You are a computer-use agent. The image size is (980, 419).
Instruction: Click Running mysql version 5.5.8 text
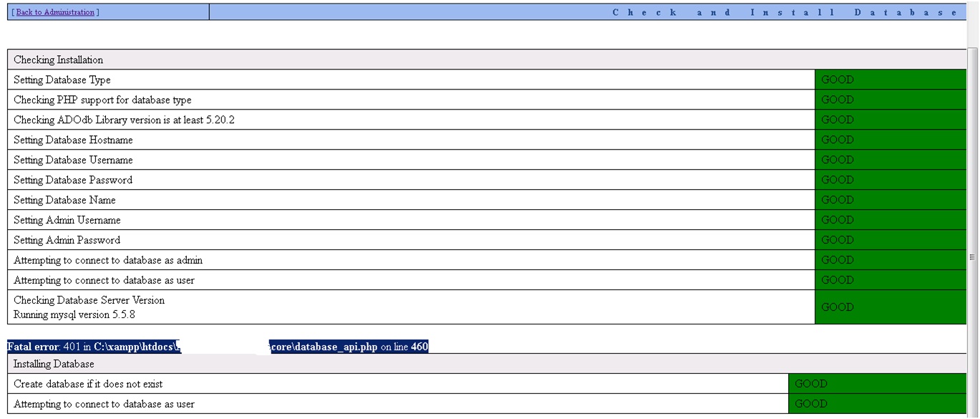[73, 314]
